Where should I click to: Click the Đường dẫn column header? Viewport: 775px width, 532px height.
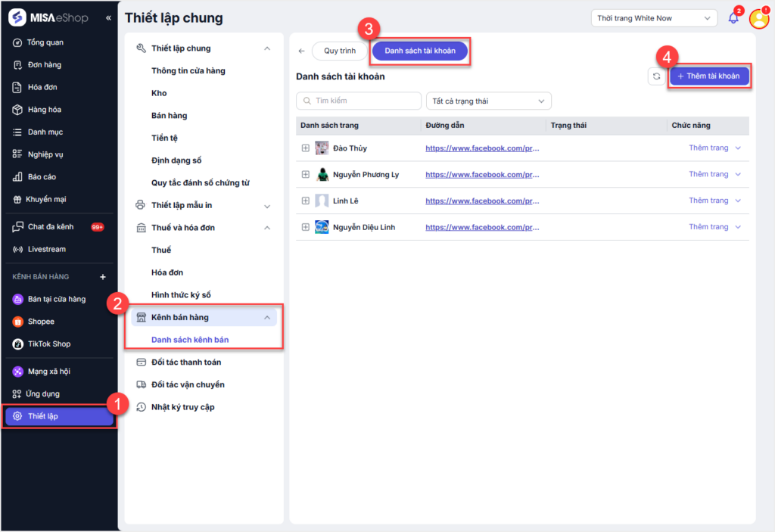[445, 126]
